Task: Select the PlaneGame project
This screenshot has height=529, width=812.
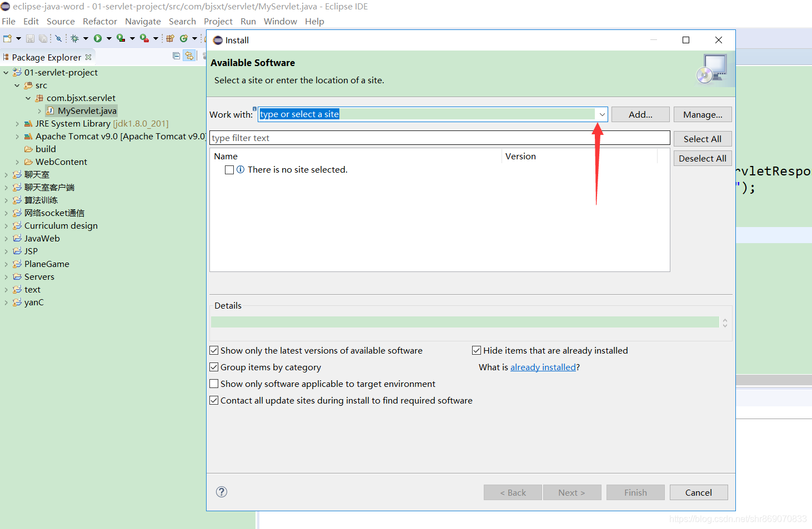Action: pos(47,264)
